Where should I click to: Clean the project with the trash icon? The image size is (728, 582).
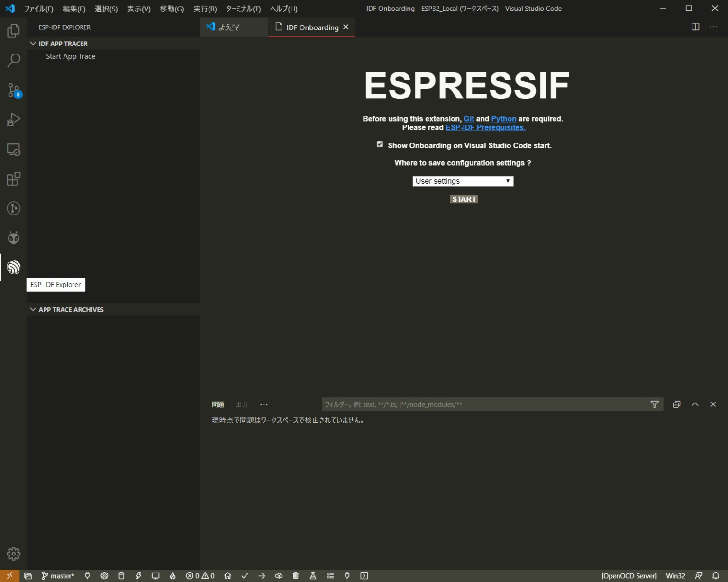click(x=296, y=575)
